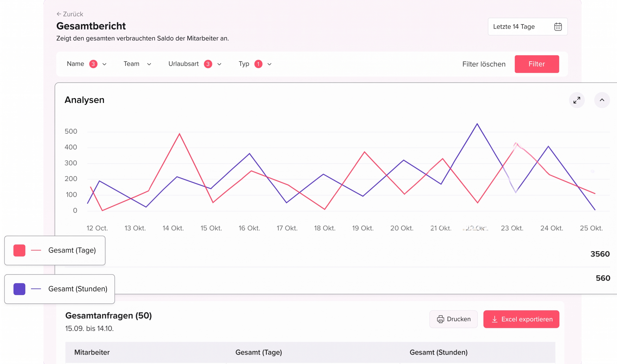Click the Letzte 14 Tage date field

tap(514, 27)
